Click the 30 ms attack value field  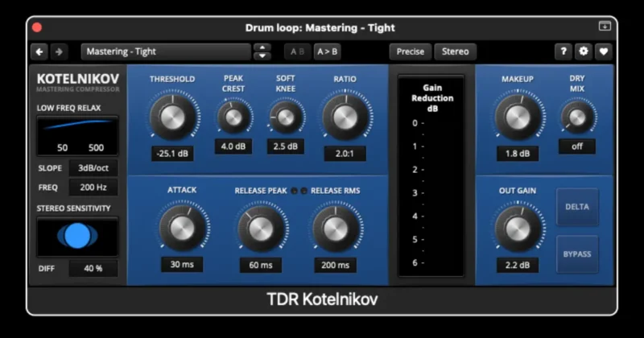(182, 265)
